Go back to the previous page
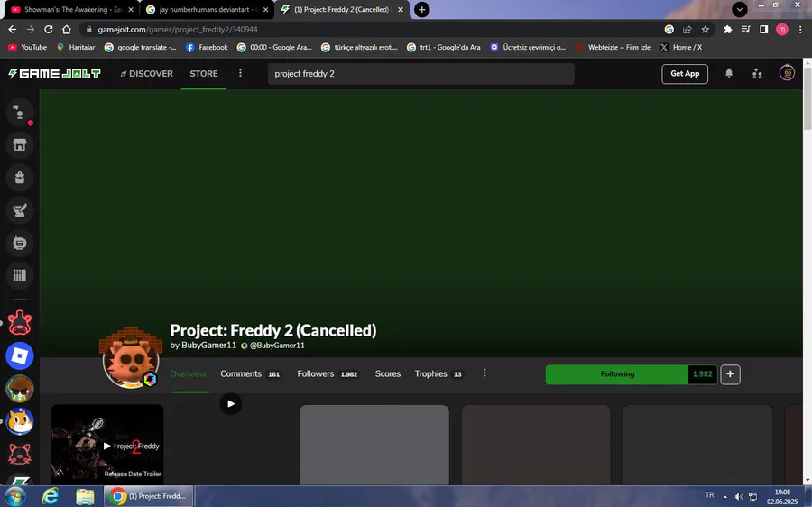 tap(13, 30)
